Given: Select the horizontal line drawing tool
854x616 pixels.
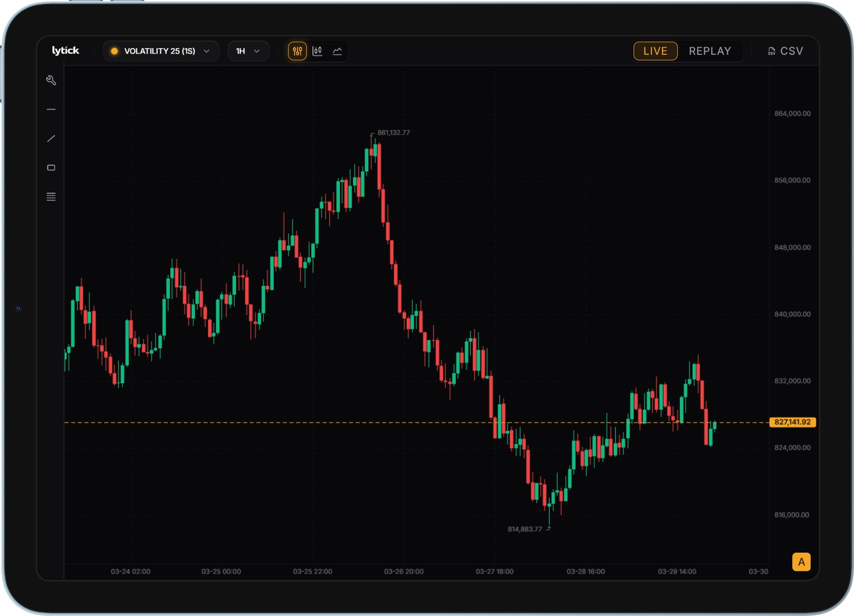Looking at the screenshot, I should pos(51,109).
